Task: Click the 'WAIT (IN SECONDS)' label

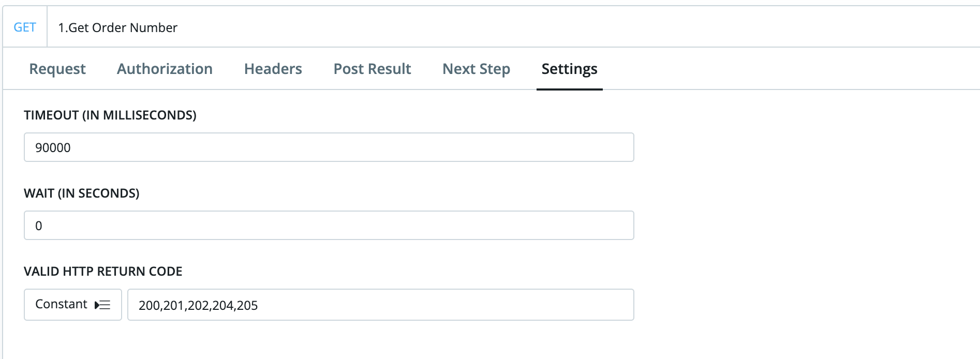Action: tap(81, 193)
